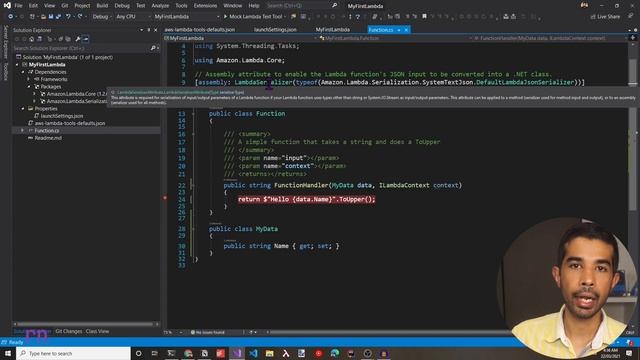
Task: Open Solution Explorer window options dropdown
Action: [142, 30]
